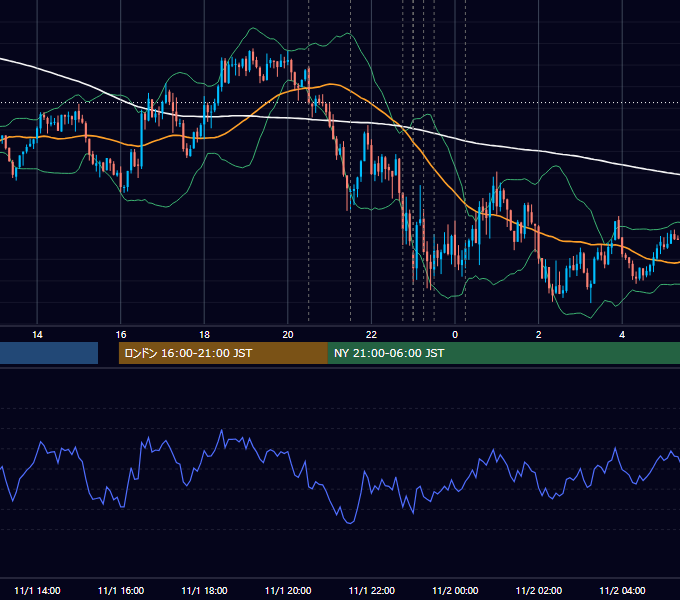Image resolution: width=680 pixels, height=600 pixels.
Task: Click the unlabeled blue session bar
Action: pos(49,353)
